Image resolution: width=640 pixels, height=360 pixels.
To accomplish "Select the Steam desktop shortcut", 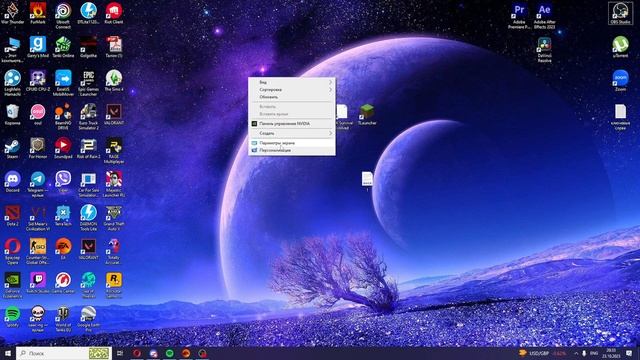I will click(12, 148).
